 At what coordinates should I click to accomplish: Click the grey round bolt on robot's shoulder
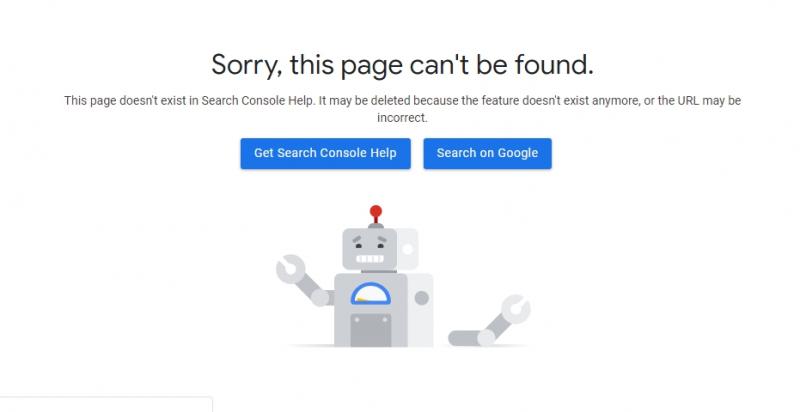[x=421, y=298]
